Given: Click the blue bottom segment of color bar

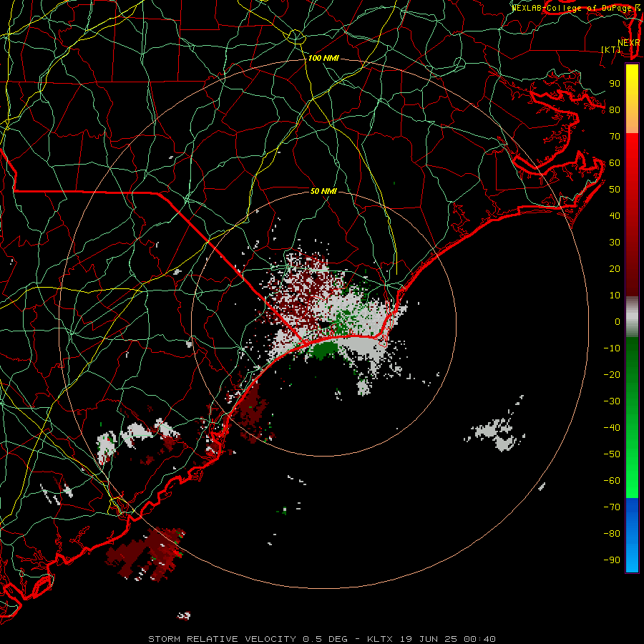Looking at the screenshot, I should coord(632,535).
